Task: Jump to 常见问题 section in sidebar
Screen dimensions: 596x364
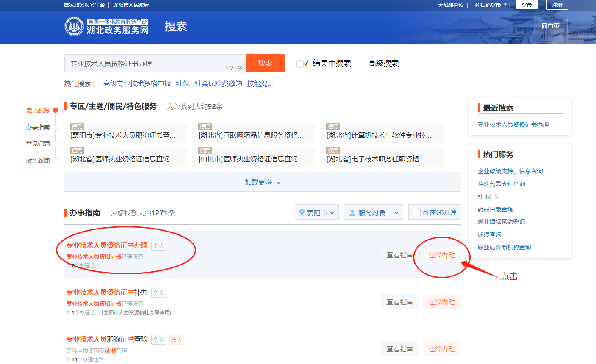Action: 38,144
